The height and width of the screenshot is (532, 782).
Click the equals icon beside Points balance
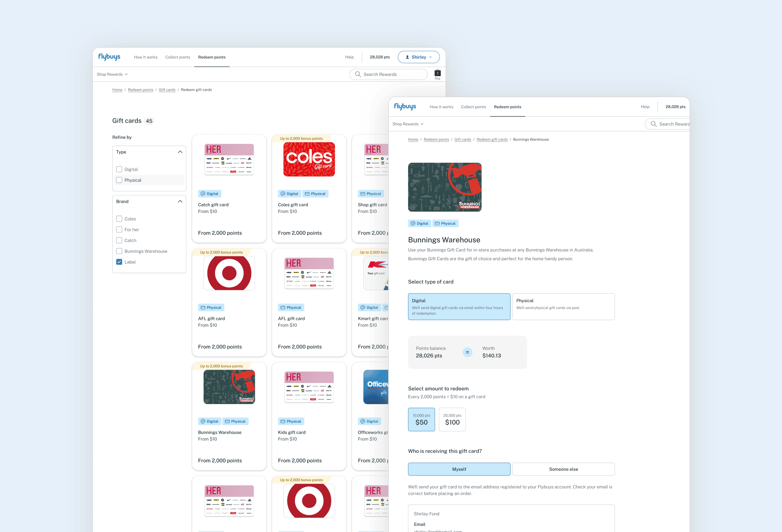[x=467, y=352]
